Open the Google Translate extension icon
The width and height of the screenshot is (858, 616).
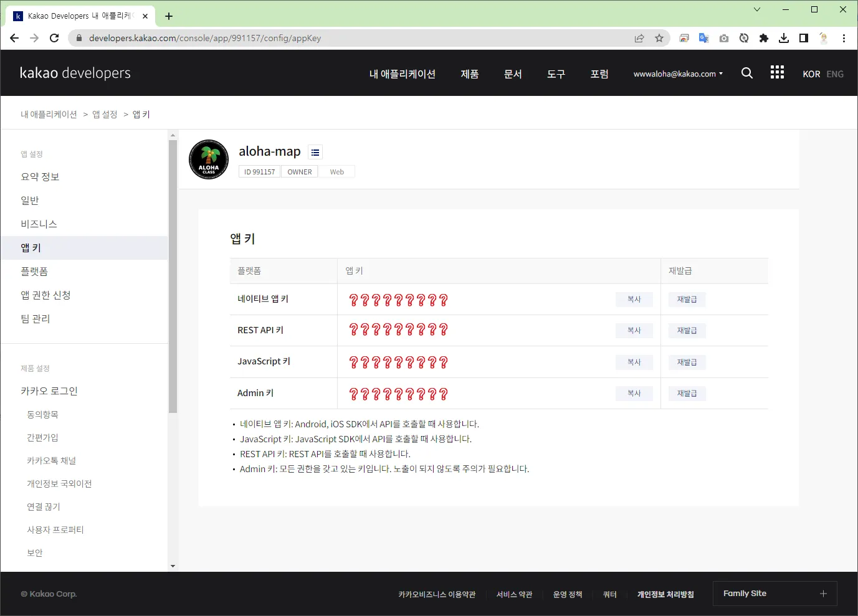704,38
